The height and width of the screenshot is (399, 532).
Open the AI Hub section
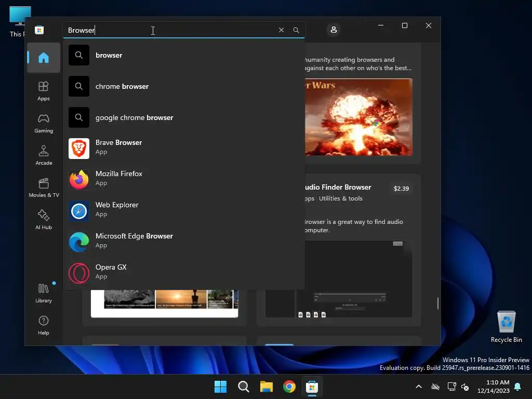coord(44,220)
